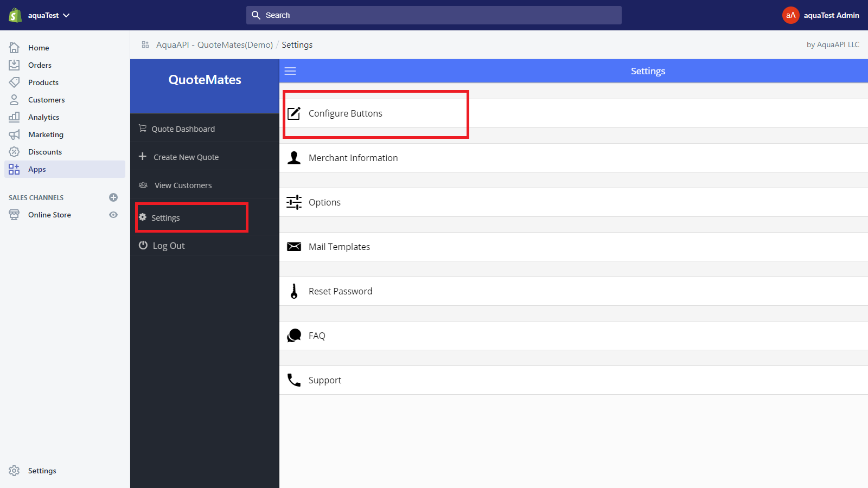Image resolution: width=868 pixels, height=488 pixels.
Task: Click the FAQ chat bubble icon
Action: (x=294, y=336)
